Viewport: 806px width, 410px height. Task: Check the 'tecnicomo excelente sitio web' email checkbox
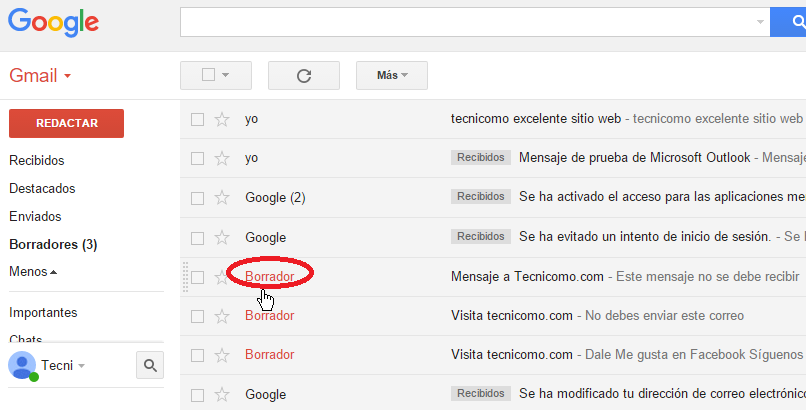point(197,119)
